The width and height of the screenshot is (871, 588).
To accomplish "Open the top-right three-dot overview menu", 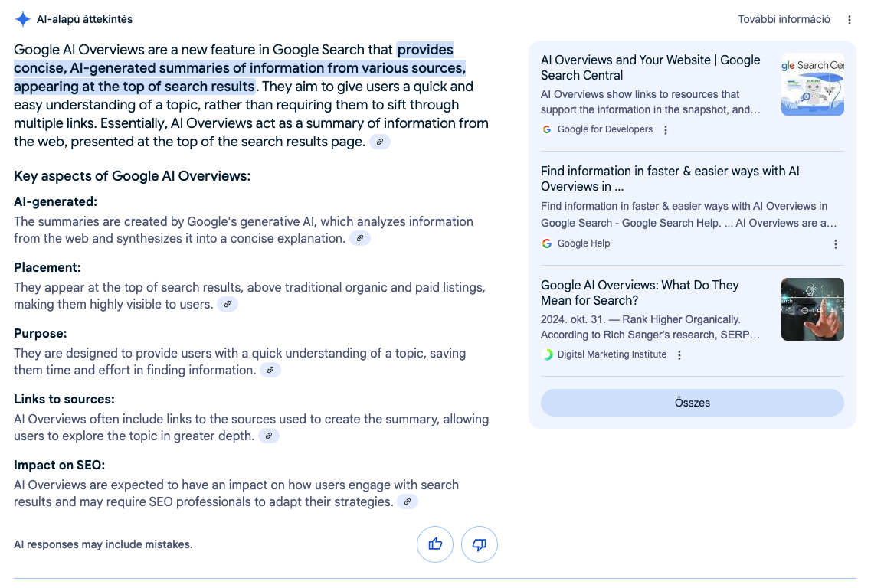I will pyautogui.click(x=850, y=20).
